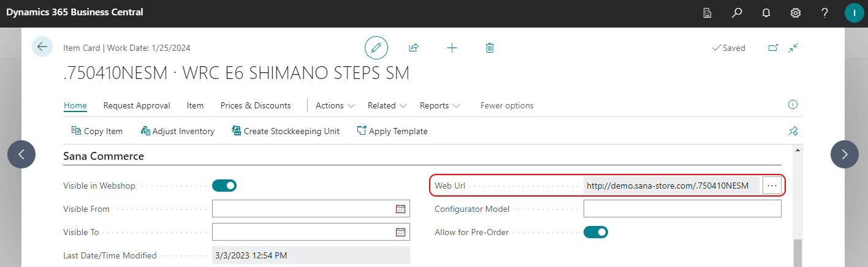
Task: Click the Configurator Model input field
Action: click(682, 209)
